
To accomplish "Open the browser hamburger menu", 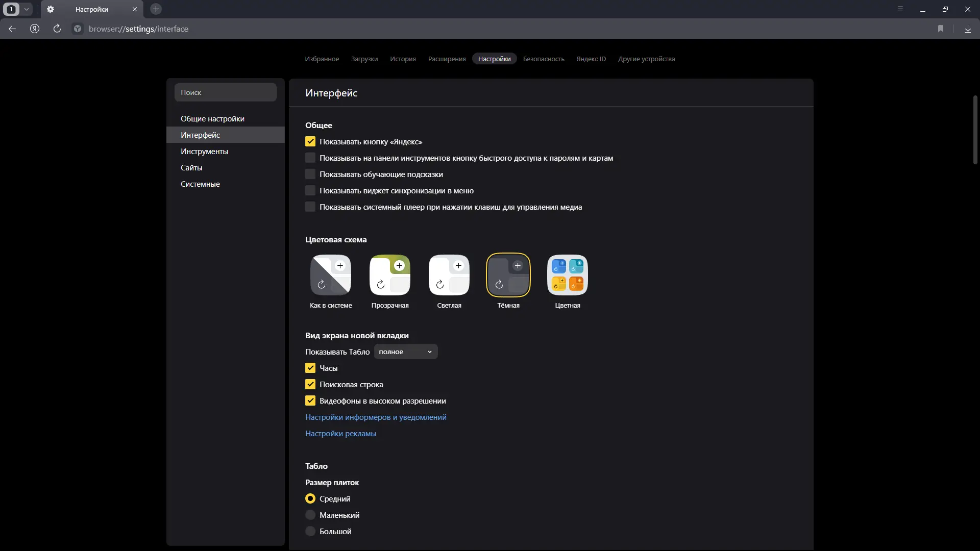I will pos(900,9).
